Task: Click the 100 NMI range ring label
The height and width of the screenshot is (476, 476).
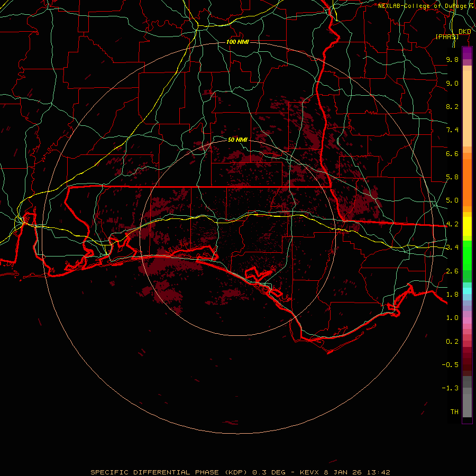Action: (x=237, y=42)
